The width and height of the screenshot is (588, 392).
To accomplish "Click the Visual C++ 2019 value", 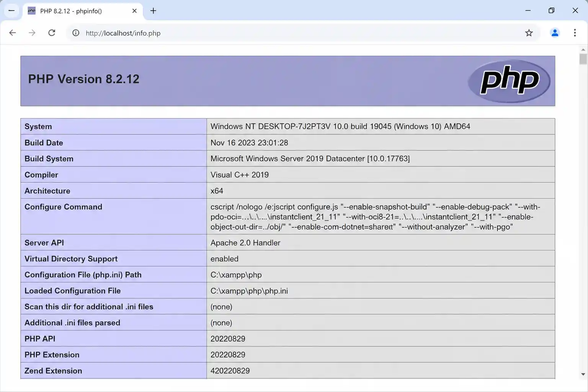I will point(240,175).
